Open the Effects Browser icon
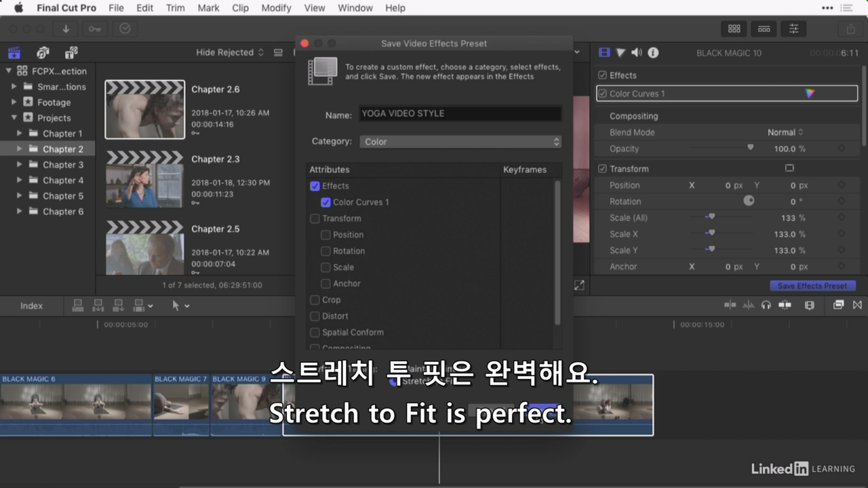868x488 pixels. point(839,305)
